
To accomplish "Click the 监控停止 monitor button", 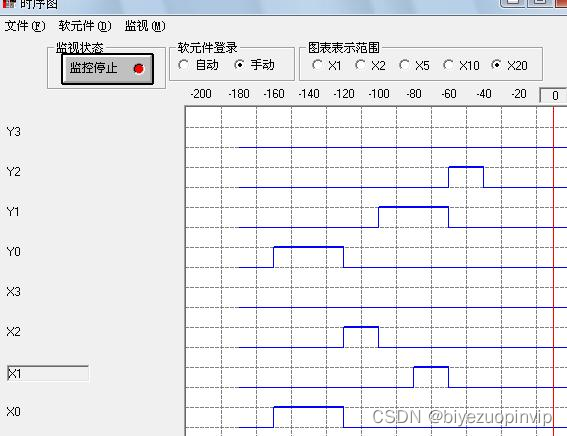I will 107,69.
